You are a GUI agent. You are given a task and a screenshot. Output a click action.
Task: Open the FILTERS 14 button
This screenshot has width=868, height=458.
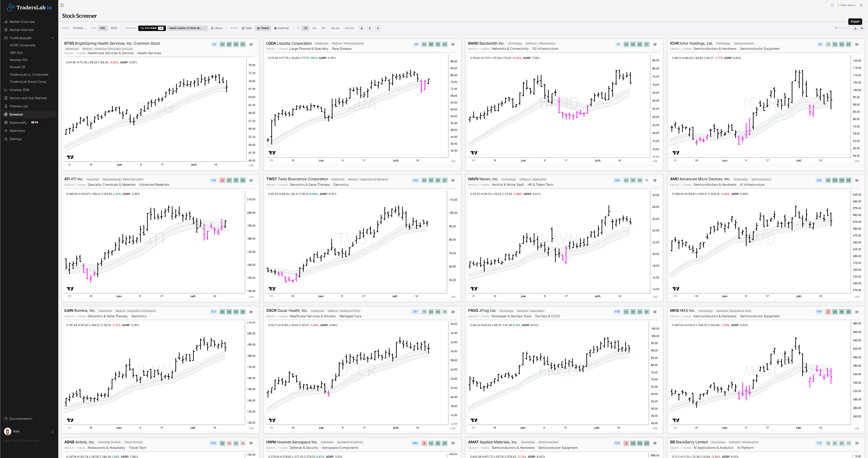152,28
